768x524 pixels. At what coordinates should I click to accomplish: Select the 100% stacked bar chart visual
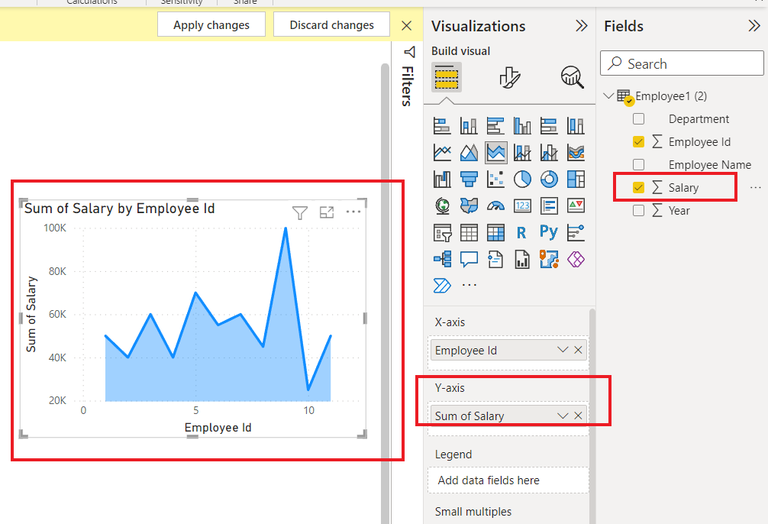click(x=549, y=126)
